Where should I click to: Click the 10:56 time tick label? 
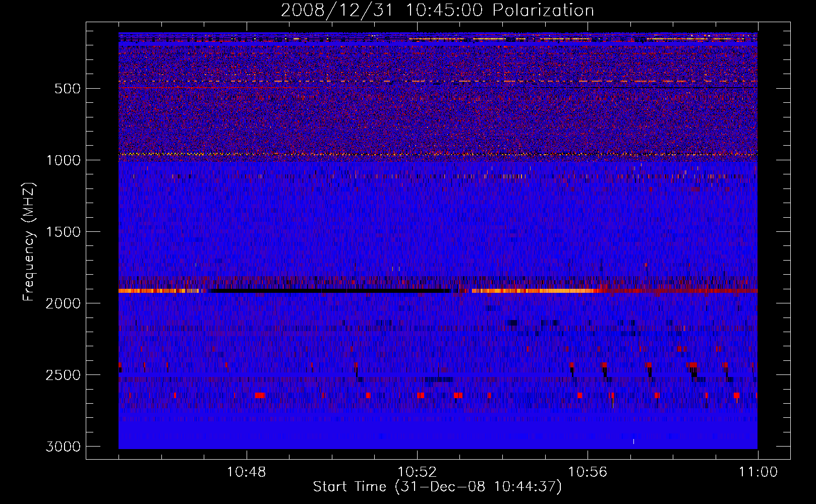(x=588, y=472)
